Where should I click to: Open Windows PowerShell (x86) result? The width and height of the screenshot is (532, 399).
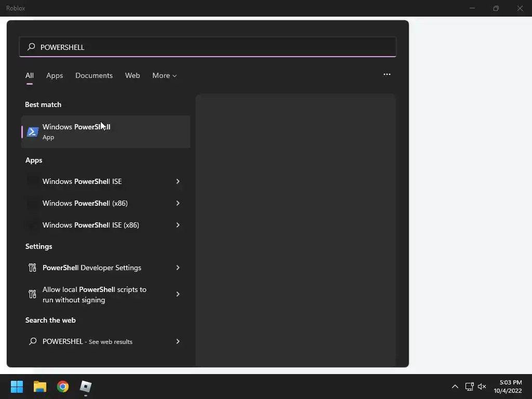105,203
